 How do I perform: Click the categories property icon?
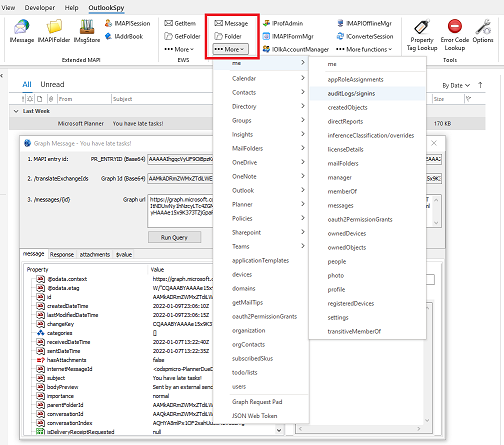pos(40,333)
